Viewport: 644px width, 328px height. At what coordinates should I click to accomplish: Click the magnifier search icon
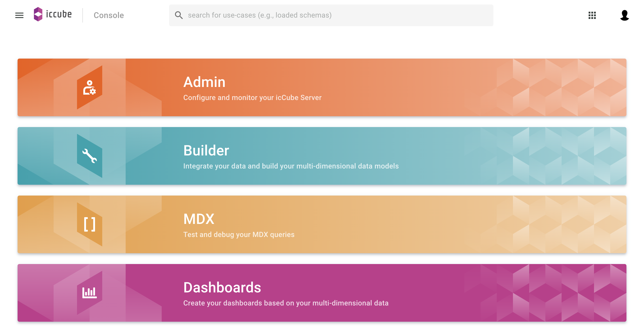pyautogui.click(x=179, y=15)
